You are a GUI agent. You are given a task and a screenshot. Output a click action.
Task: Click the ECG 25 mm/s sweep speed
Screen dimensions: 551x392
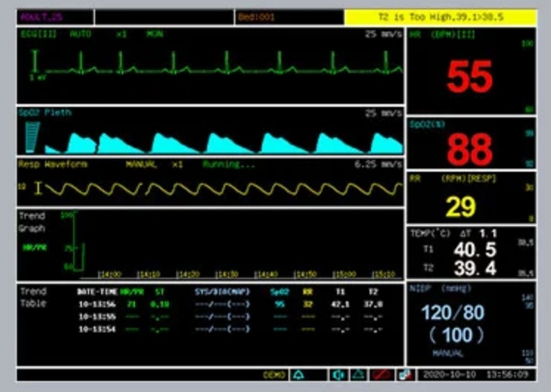point(384,35)
